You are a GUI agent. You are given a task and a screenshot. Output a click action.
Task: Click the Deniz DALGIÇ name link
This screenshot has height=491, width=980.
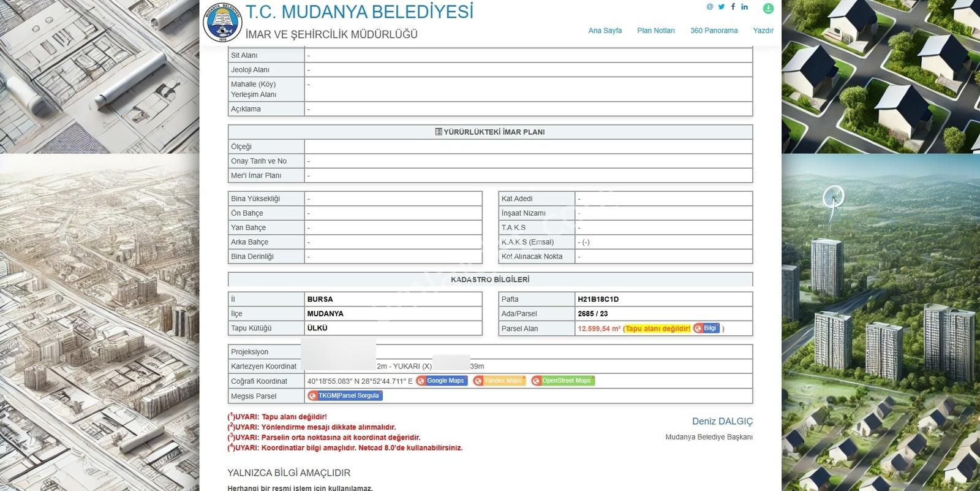pyautogui.click(x=722, y=422)
